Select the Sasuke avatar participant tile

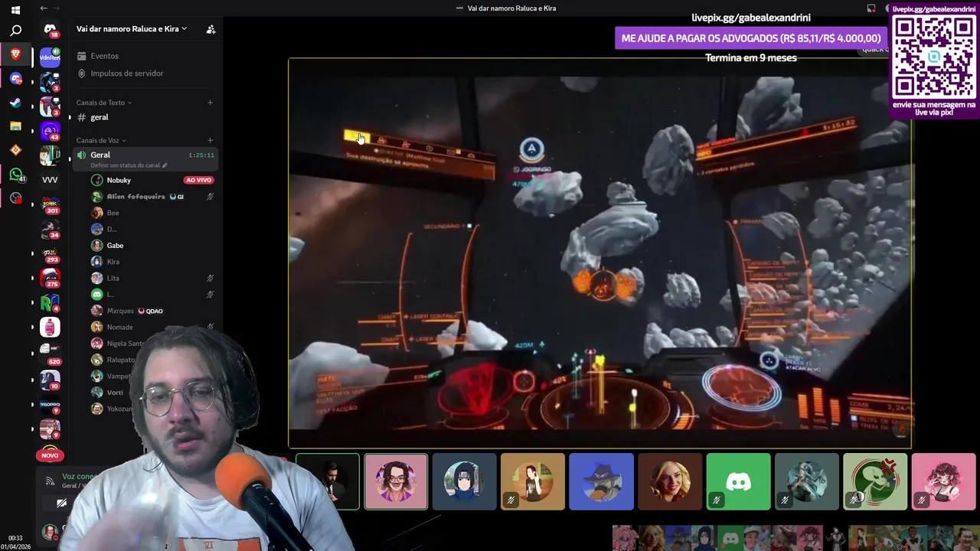coord(464,481)
